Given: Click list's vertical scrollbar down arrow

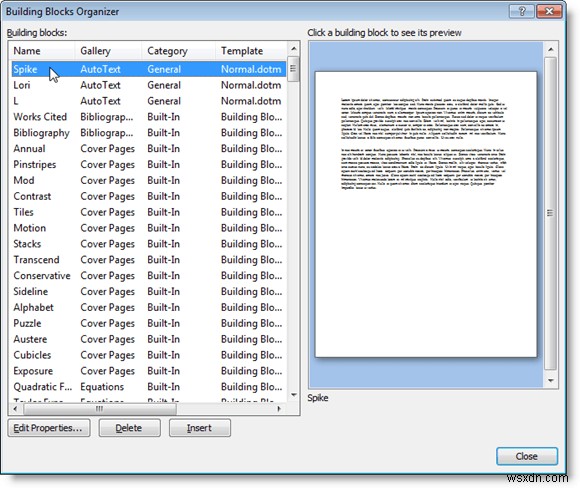Looking at the screenshot, I should pyautogui.click(x=293, y=395).
